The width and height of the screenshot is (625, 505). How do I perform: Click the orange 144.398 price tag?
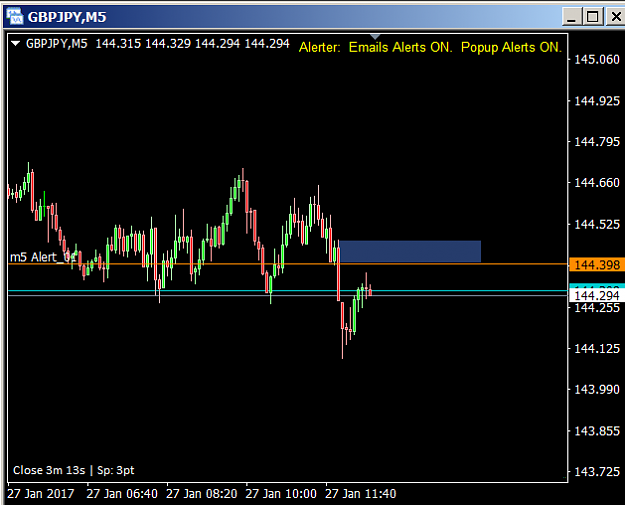[x=597, y=265]
